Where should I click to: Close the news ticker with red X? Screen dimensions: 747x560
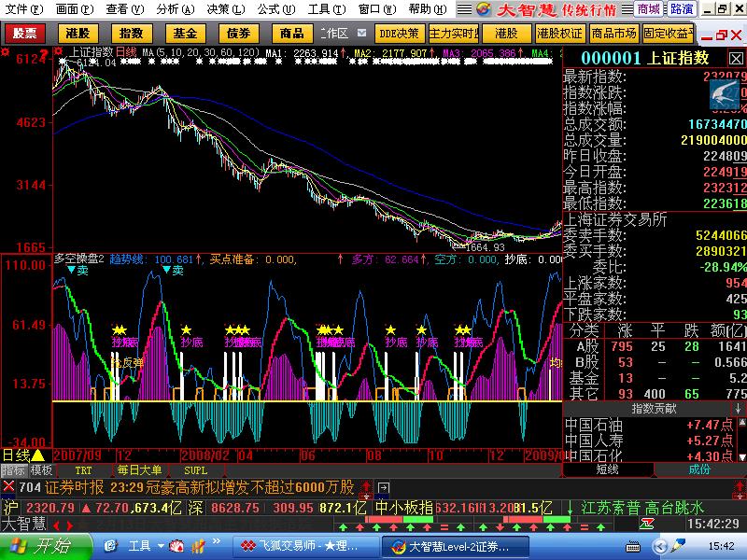(8, 486)
